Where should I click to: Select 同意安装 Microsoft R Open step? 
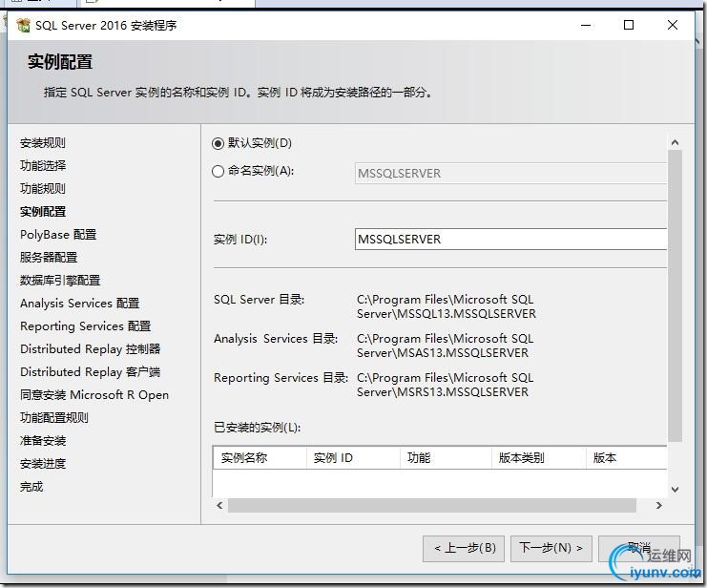pos(94,395)
